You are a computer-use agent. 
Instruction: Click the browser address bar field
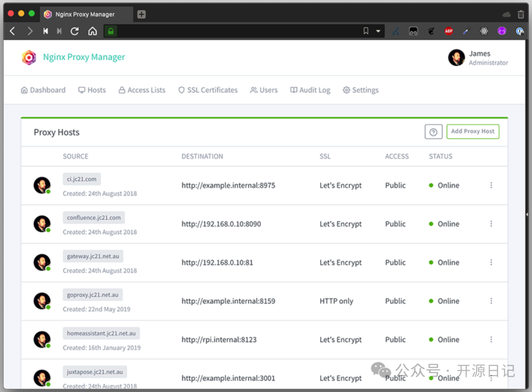(x=236, y=31)
